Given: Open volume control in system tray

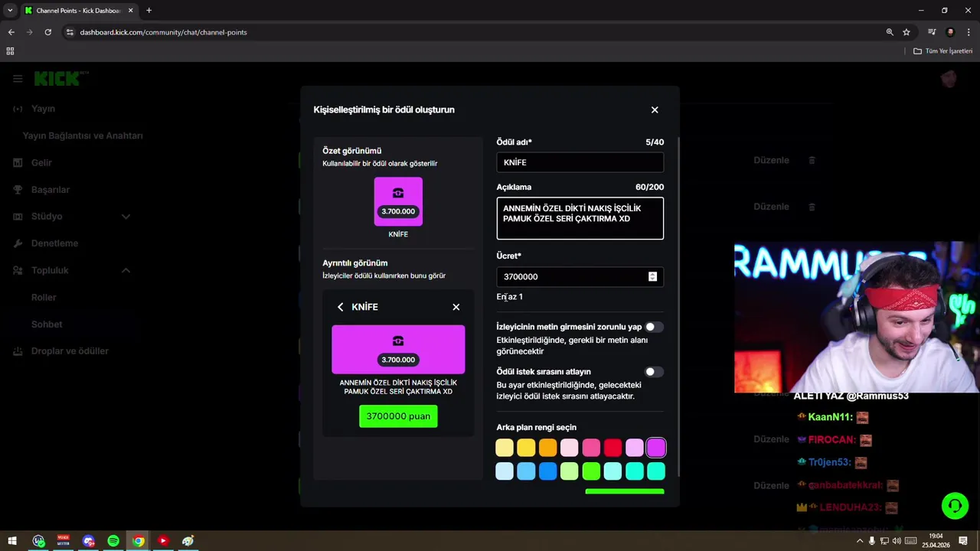Looking at the screenshot, I should [x=897, y=541].
